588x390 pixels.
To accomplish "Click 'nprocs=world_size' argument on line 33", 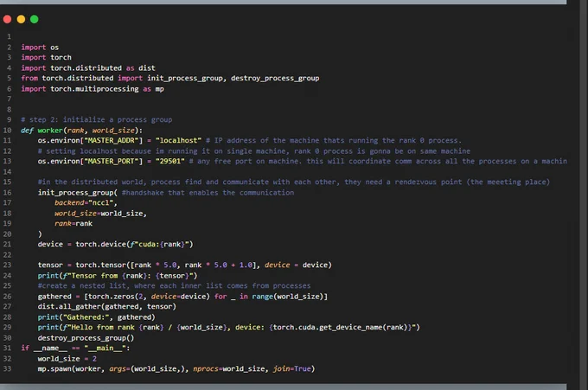I will [x=229, y=368].
